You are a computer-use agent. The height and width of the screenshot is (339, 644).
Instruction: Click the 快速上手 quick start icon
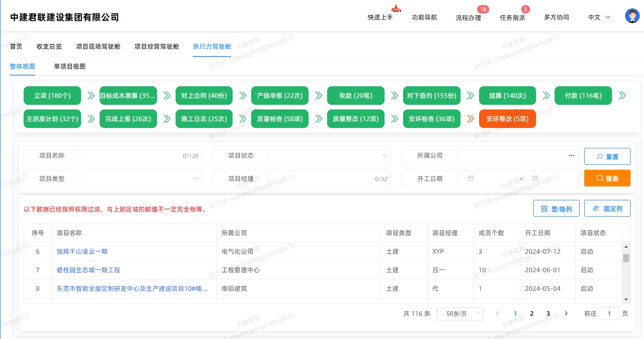pos(380,17)
